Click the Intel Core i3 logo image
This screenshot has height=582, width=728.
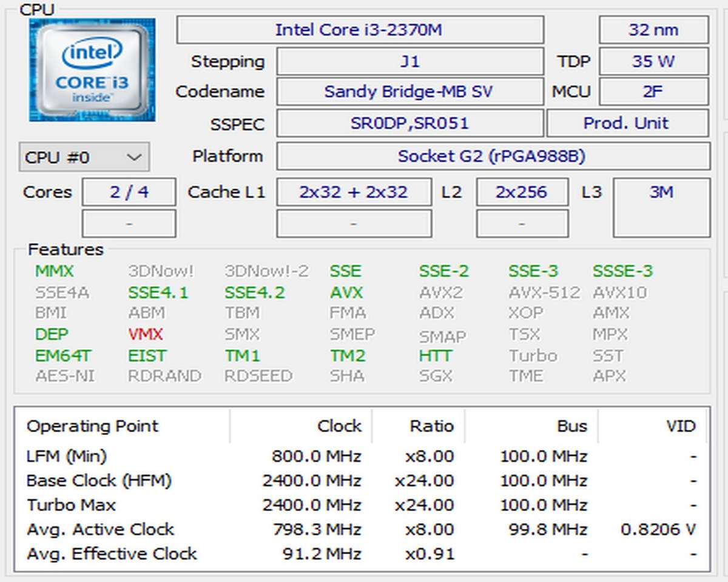[92, 70]
